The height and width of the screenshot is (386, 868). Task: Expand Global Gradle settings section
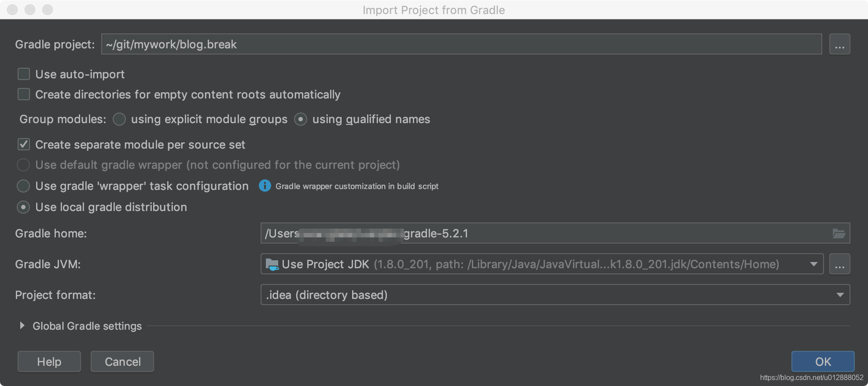[x=22, y=326]
